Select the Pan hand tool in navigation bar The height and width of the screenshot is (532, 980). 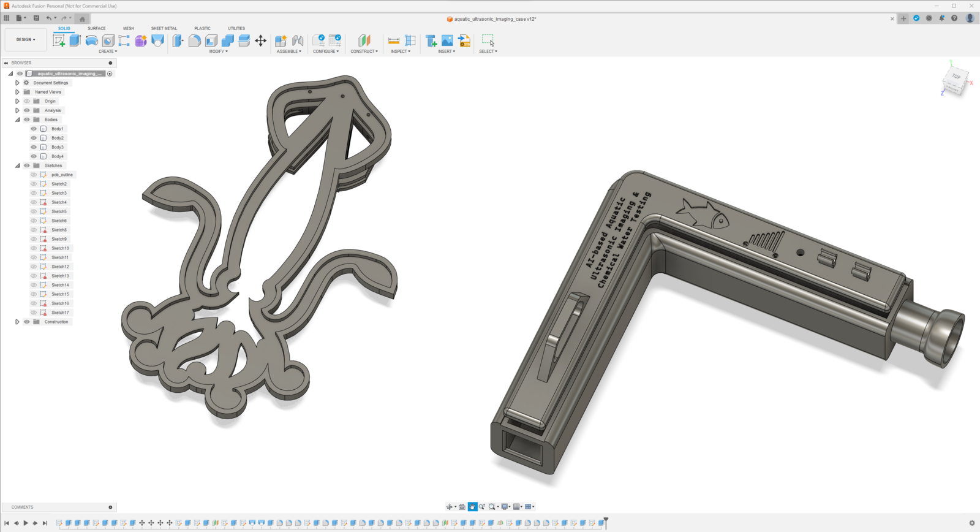click(472, 507)
